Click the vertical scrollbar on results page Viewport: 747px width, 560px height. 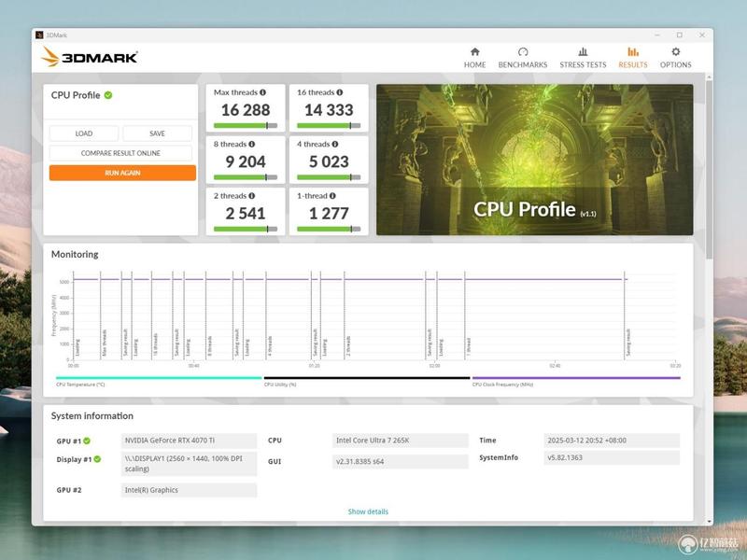709,169
